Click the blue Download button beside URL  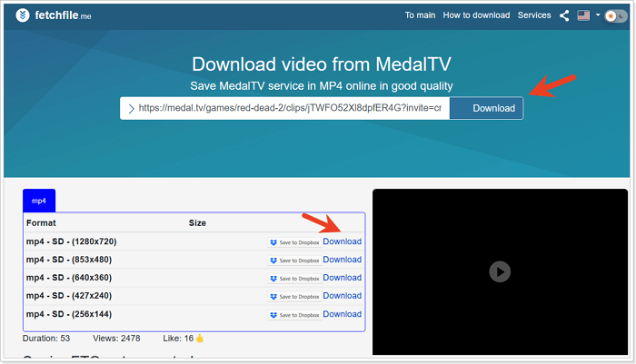point(486,108)
